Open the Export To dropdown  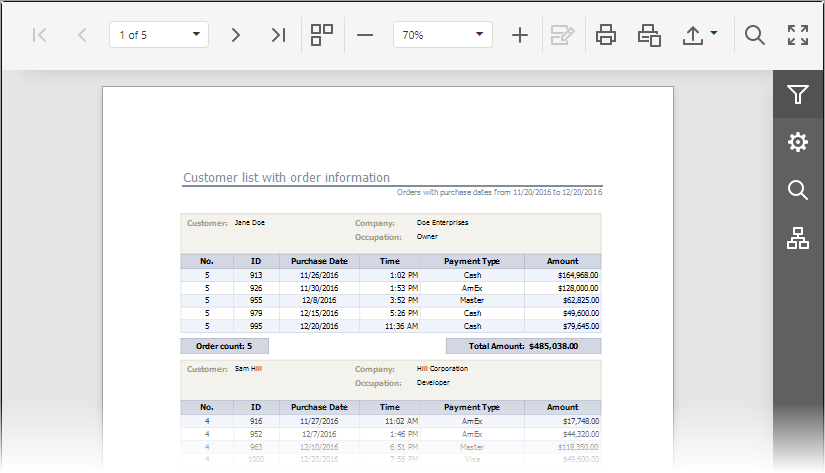[700, 35]
